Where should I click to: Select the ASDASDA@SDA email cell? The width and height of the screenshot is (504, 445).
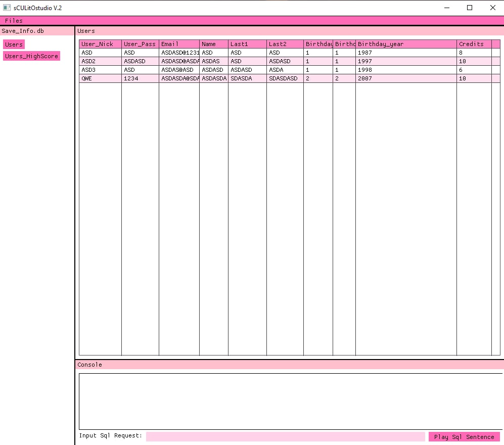tap(179, 78)
